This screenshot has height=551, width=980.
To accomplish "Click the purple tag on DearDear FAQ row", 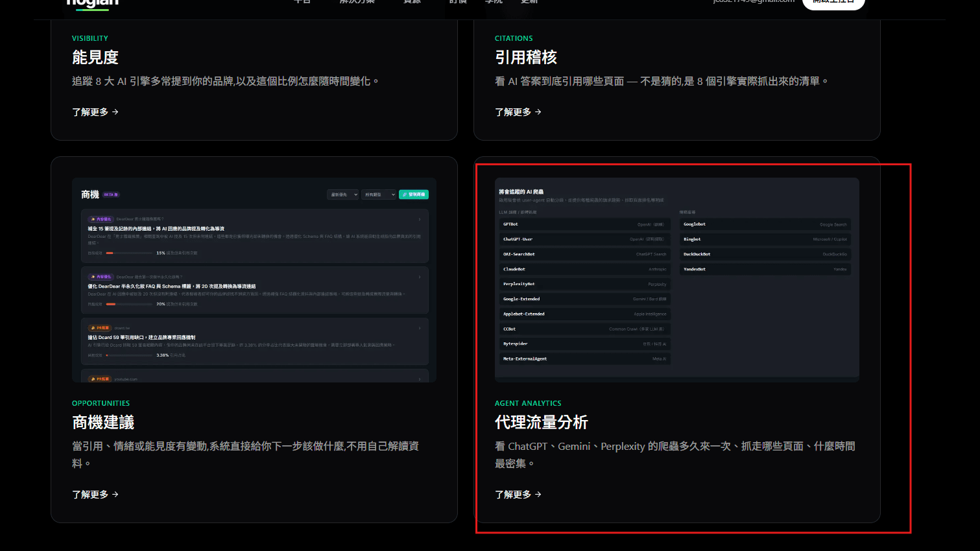I will (101, 277).
